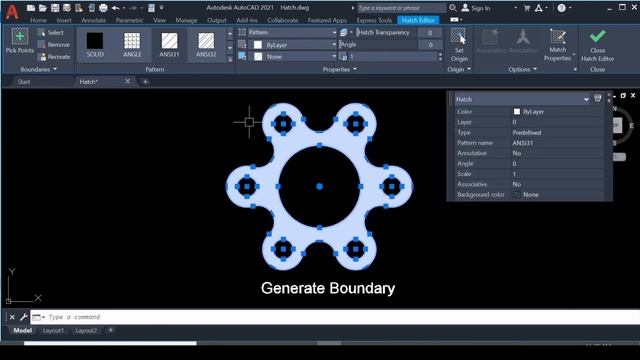Click the Color ByLayer swatch in properties
The image size is (640, 360).
tap(517, 111)
